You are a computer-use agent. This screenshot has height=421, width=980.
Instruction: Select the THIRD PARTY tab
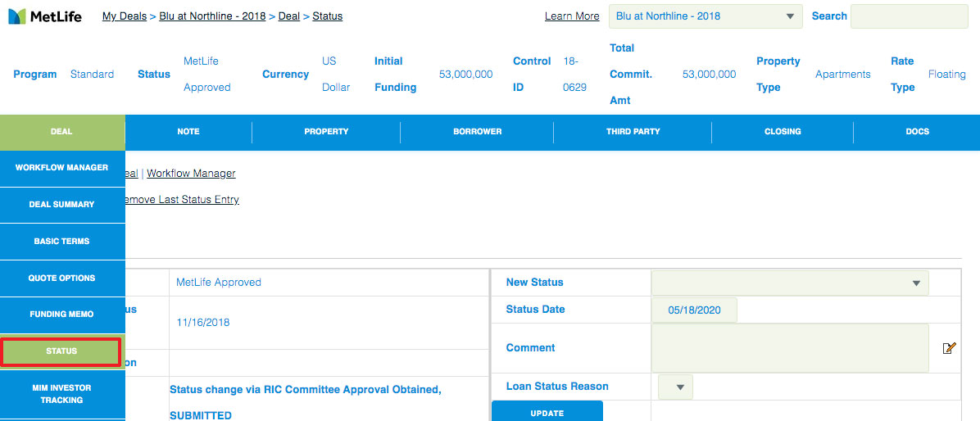(x=633, y=132)
